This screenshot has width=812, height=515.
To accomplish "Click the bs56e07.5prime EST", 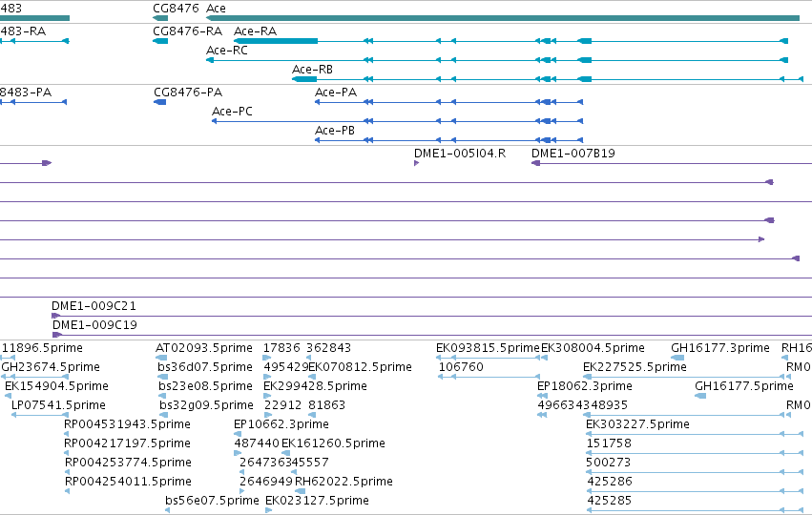I will pyautogui.click(x=213, y=501).
